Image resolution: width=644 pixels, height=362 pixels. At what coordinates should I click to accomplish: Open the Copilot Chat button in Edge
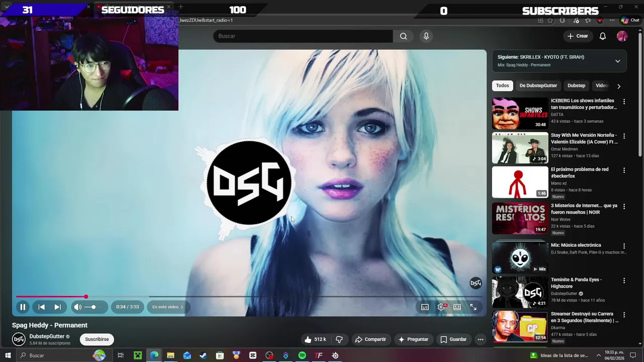(x=630, y=20)
